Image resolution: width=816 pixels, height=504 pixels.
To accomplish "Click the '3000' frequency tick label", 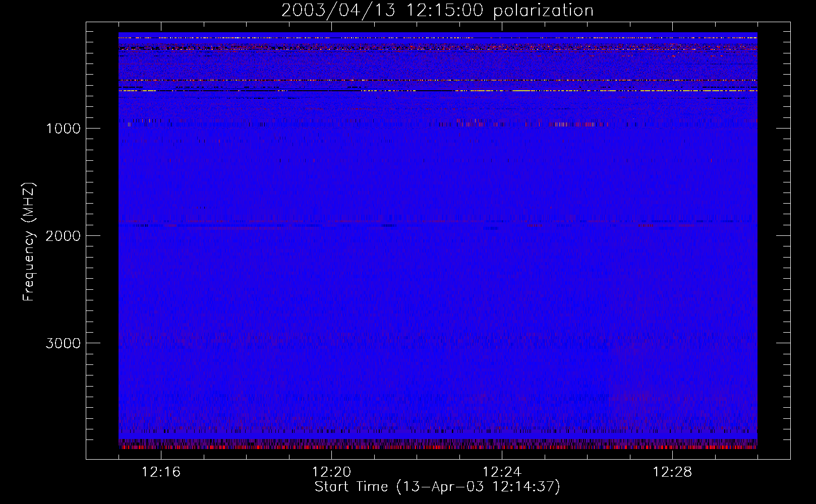I will tap(63, 343).
